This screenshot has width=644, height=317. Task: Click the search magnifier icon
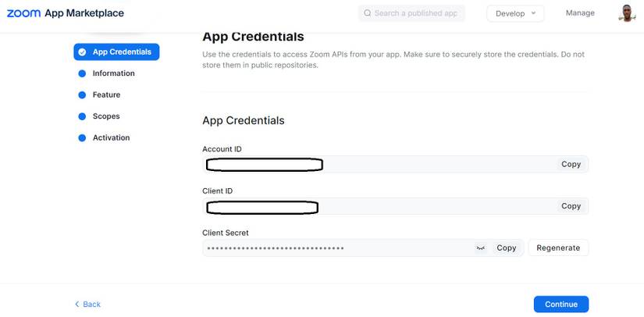(x=368, y=13)
